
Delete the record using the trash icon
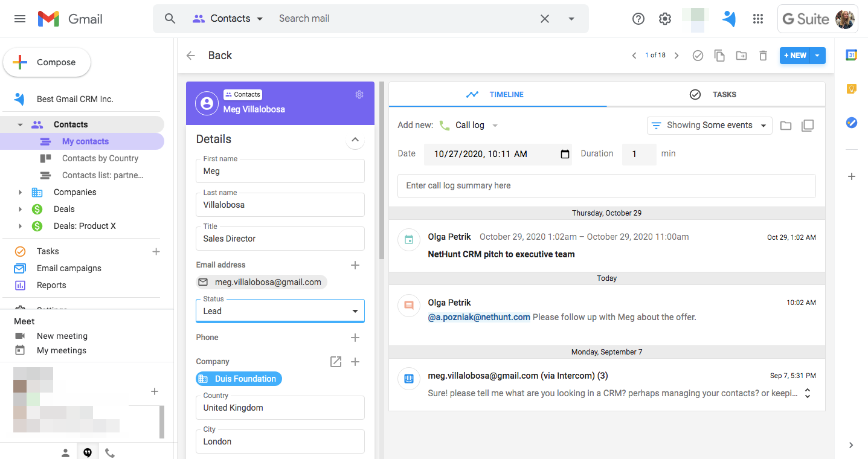coord(762,55)
